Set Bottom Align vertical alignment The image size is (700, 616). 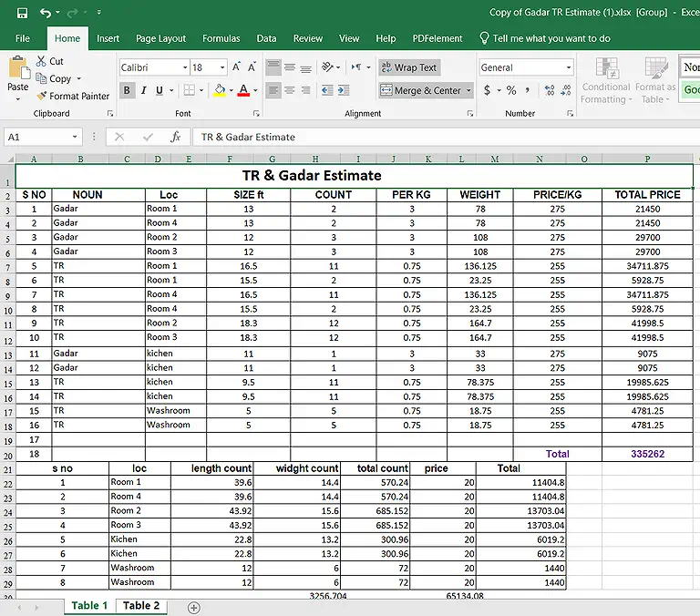click(306, 67)
